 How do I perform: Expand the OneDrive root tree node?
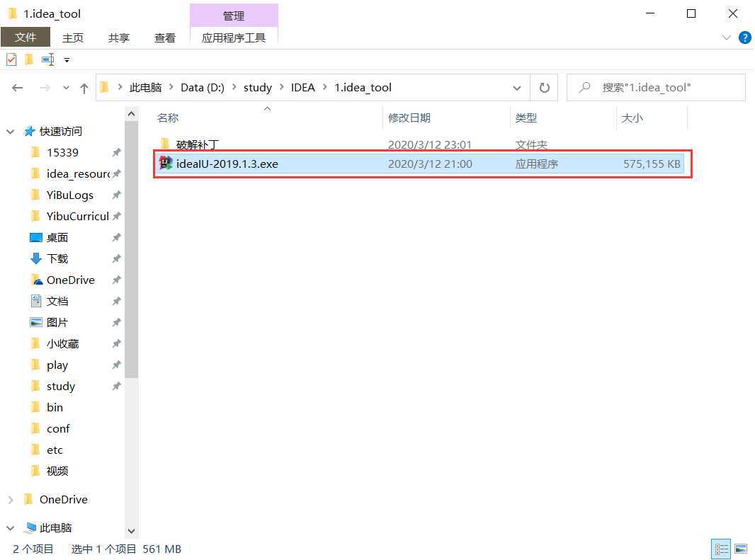[x=11, y=500]
